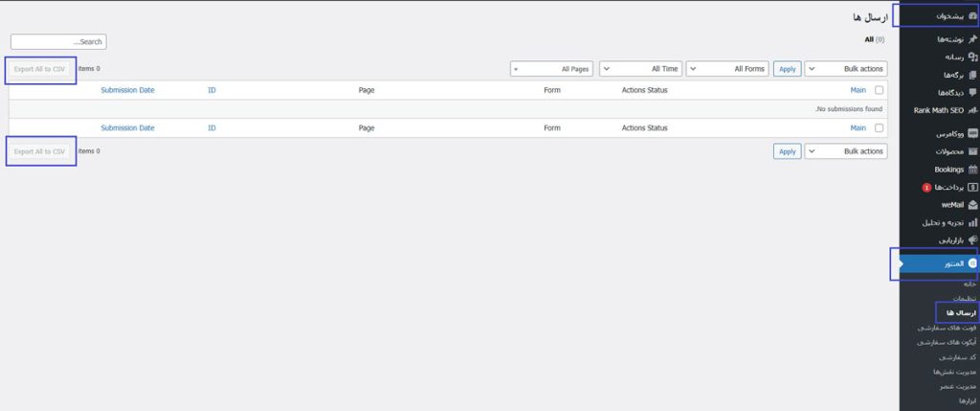
Task: Open the Dashboard (پیشخوان) icon in sidebar
Action: click(x=972, y=16)
